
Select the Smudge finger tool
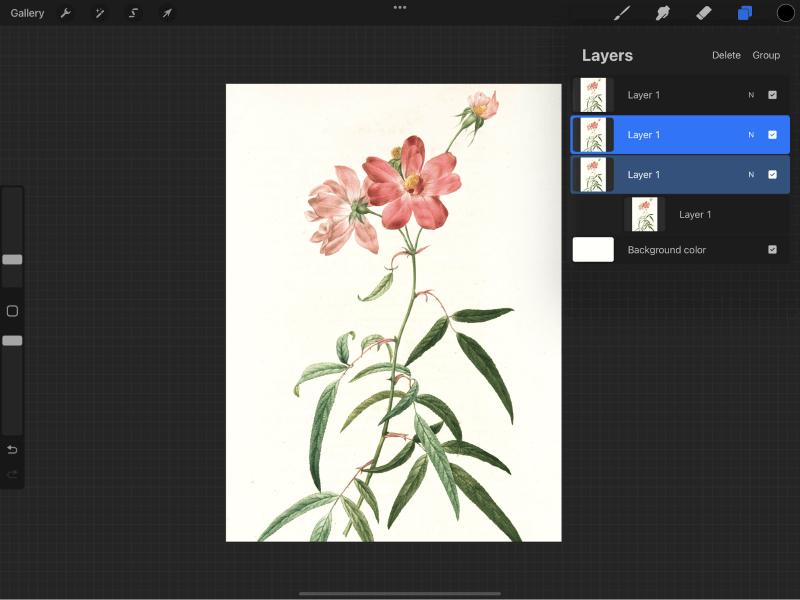[x=663, y=13]
